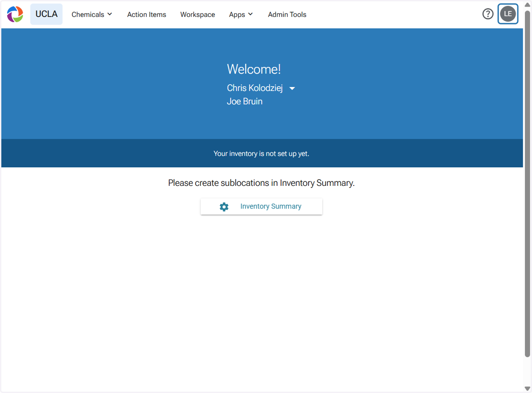Click the Joe Bruin name text
The width and height of the screenshot is (532, 393).
tap(245, 101)
